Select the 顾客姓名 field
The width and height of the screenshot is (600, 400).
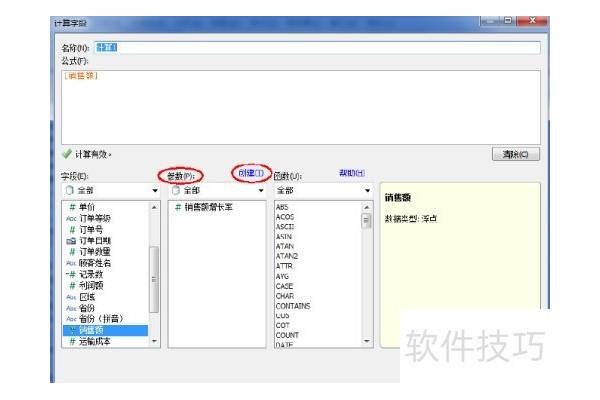pos(106,263)
